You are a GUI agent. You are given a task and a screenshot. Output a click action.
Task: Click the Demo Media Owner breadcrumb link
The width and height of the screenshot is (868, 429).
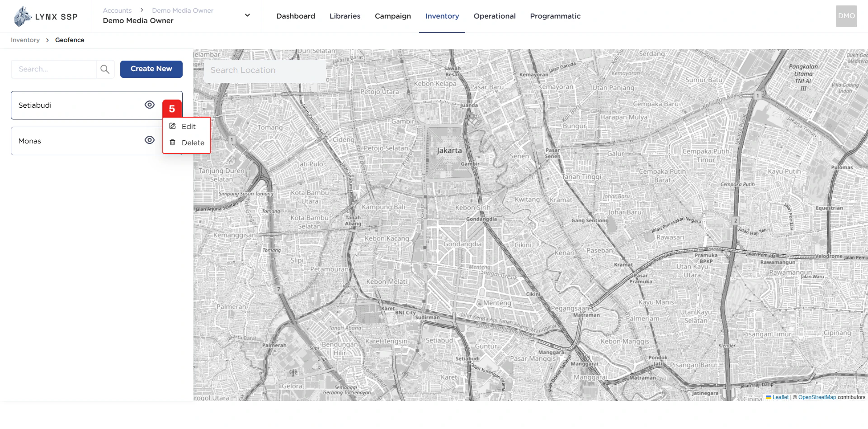coord(183,10)
